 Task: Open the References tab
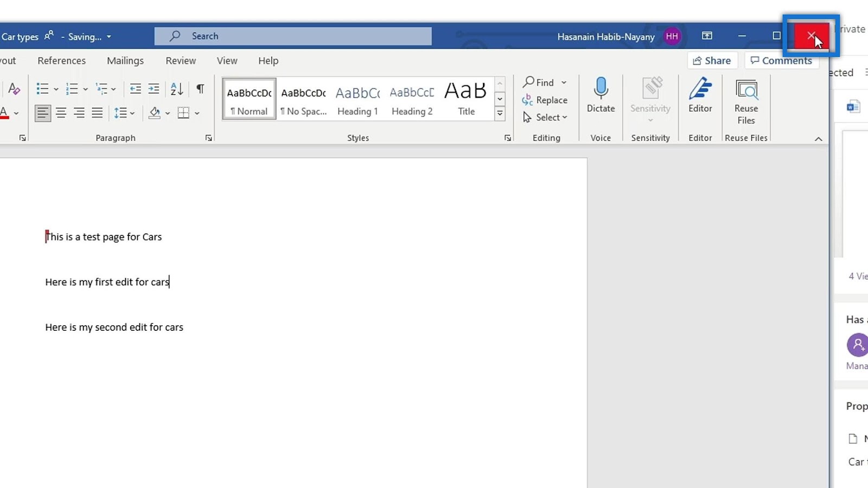click(x=62, y=61)
